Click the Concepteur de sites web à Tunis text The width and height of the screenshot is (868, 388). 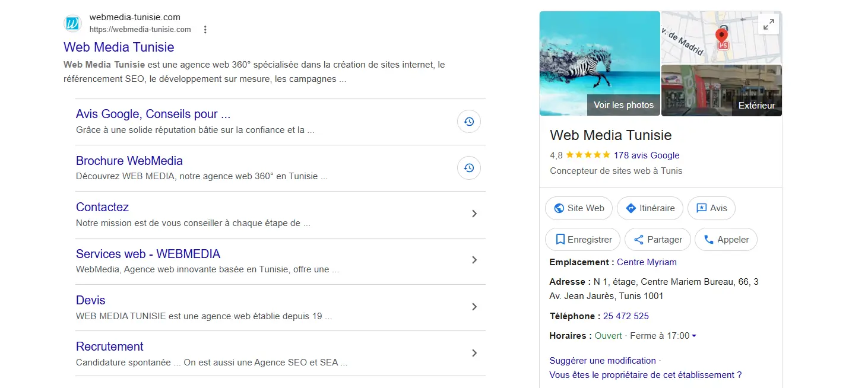(616, 171)
